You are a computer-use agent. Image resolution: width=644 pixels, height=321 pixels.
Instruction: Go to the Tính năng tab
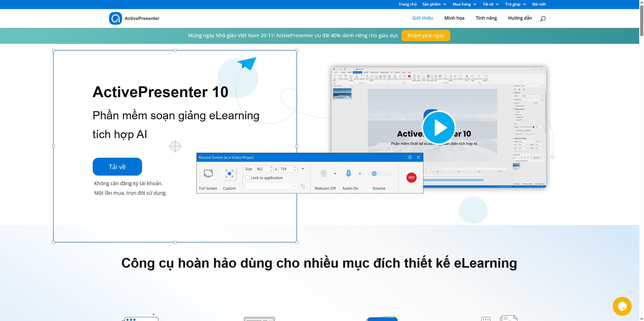[486, 18]
